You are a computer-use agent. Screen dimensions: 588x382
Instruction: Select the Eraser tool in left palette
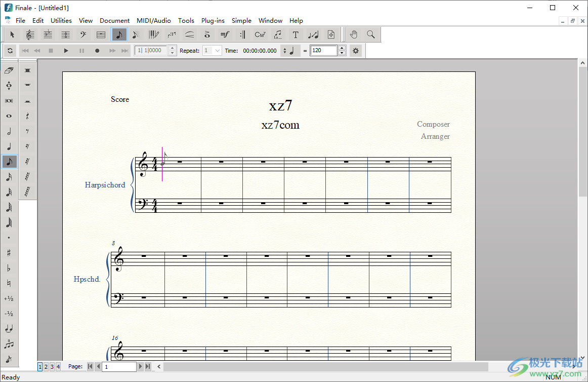[9, 70]
